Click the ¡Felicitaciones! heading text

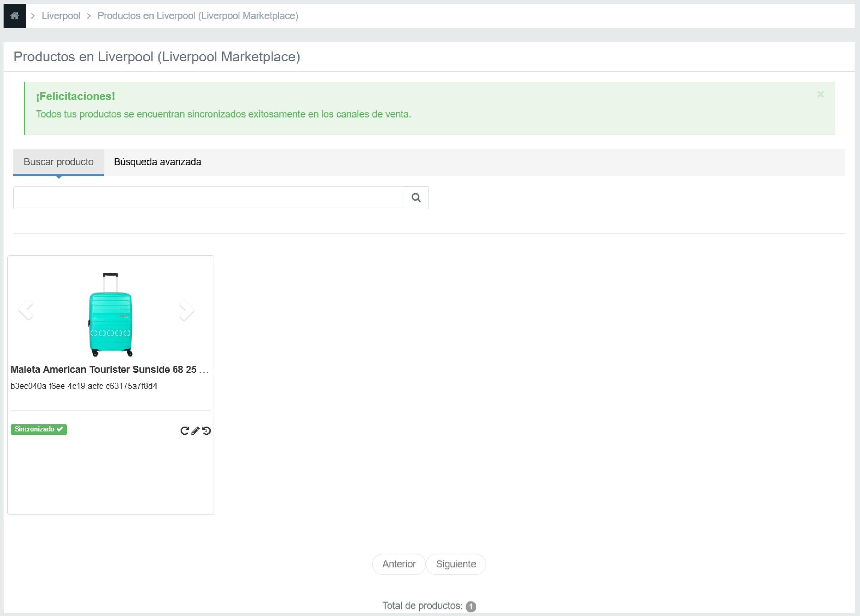pos(76,96)
